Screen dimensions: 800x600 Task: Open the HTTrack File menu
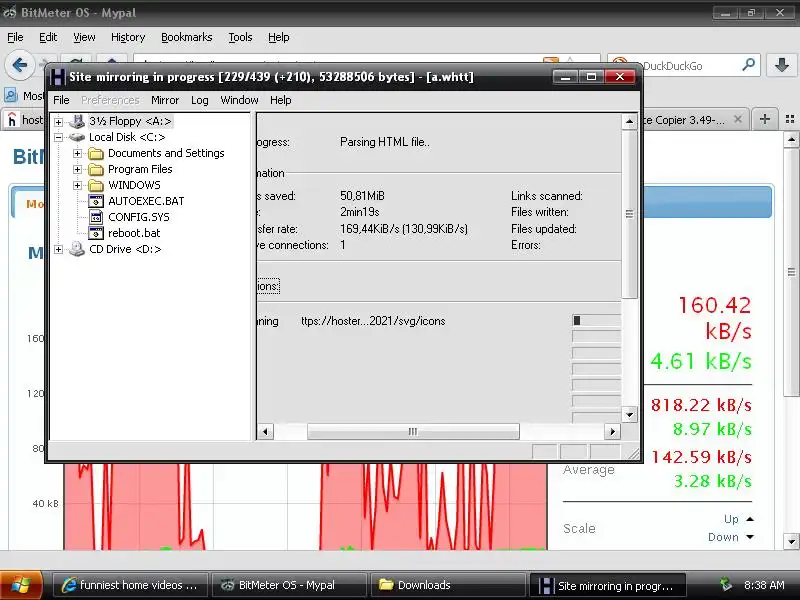[x=61, y=100]
